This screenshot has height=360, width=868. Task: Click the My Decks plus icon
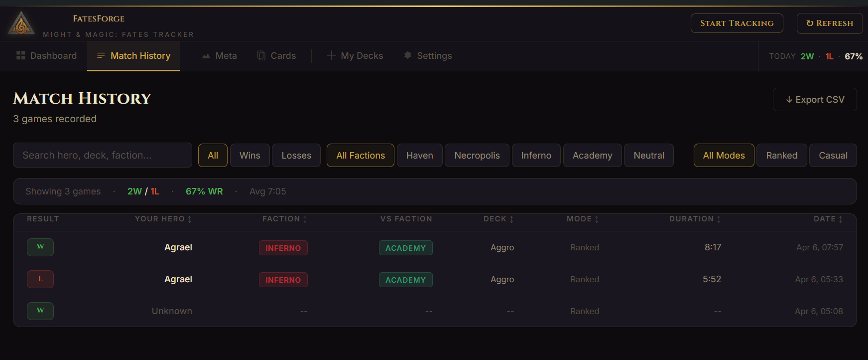[x=331, y=55]
